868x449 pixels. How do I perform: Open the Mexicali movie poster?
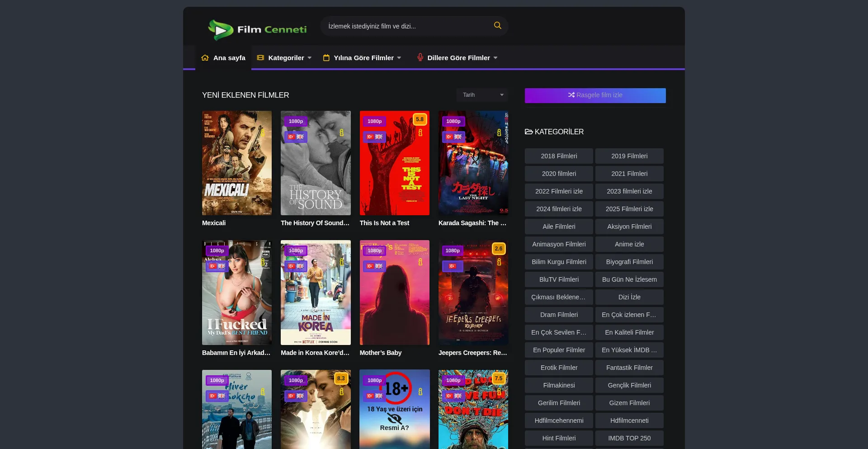237,163
